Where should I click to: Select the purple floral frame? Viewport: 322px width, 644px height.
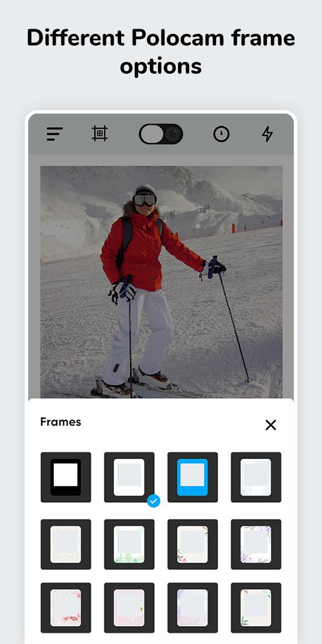click(256, 544)
